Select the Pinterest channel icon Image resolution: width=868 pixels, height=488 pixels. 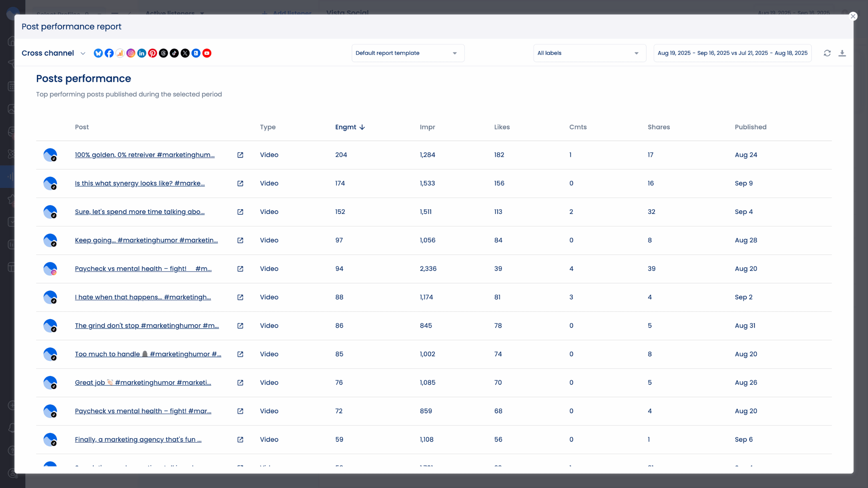(153, 53)
